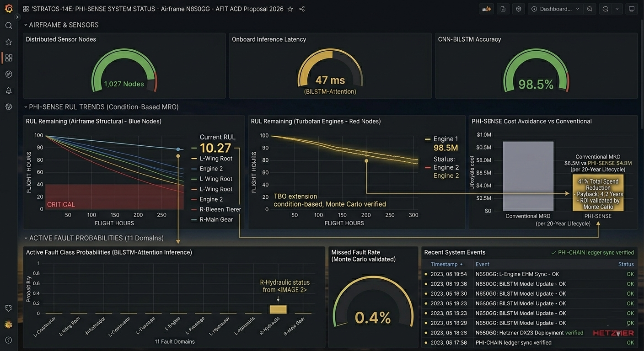
Task: Zoom out time range with magnifier
Action: (x=590, y=9)
